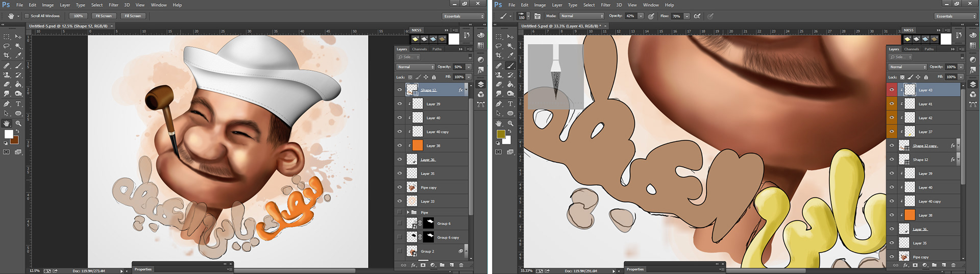The image size is (980, 274).
Task: Select the Lasso tool in left window
Action: point(7,46)
